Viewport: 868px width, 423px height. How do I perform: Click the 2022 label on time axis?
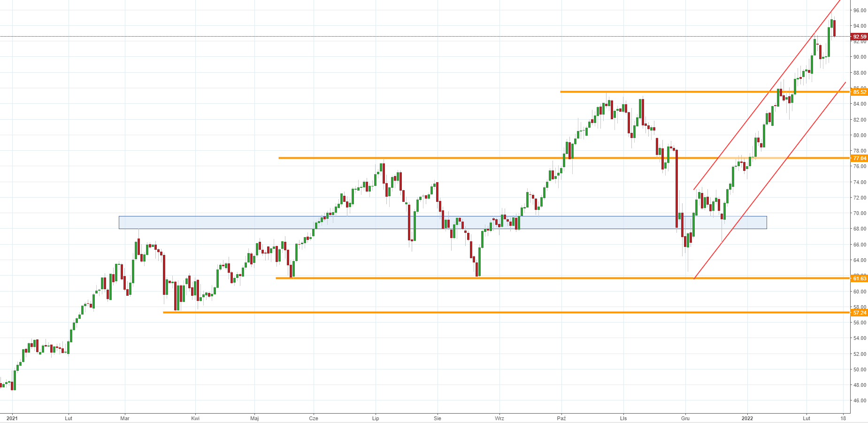(x=747, y=418)
